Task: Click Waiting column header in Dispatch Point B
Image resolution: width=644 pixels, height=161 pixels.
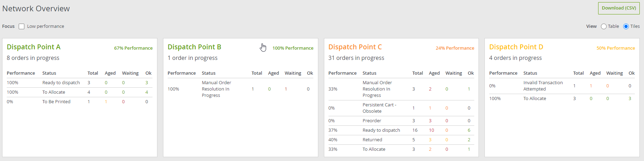Action: click(293, 73)
